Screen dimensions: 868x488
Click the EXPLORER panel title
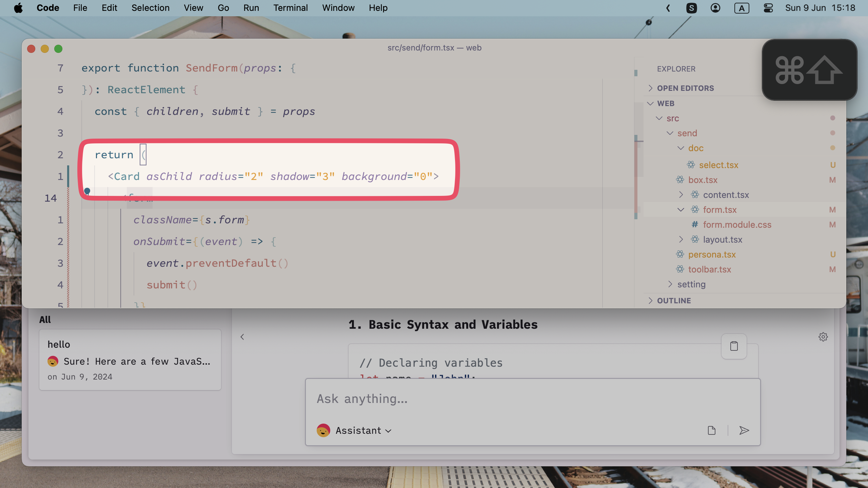(676, 69)
